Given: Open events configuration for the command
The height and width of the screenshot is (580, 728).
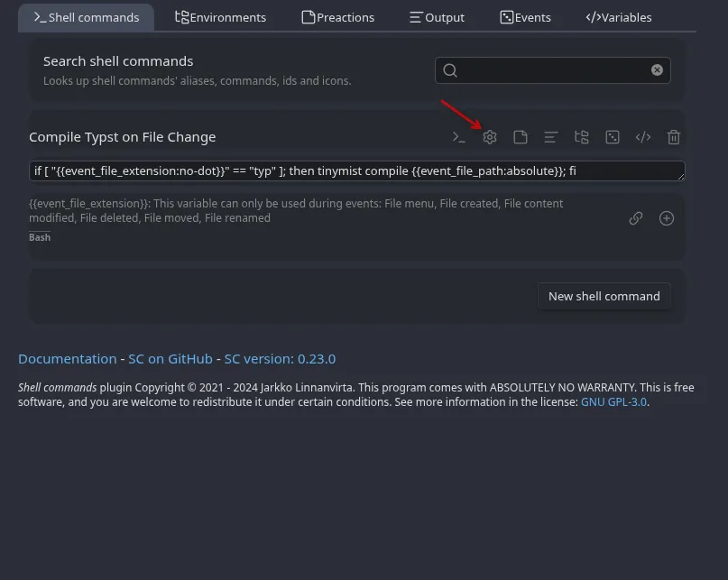Looking at the screenshot, I should (x=581, y=136).
